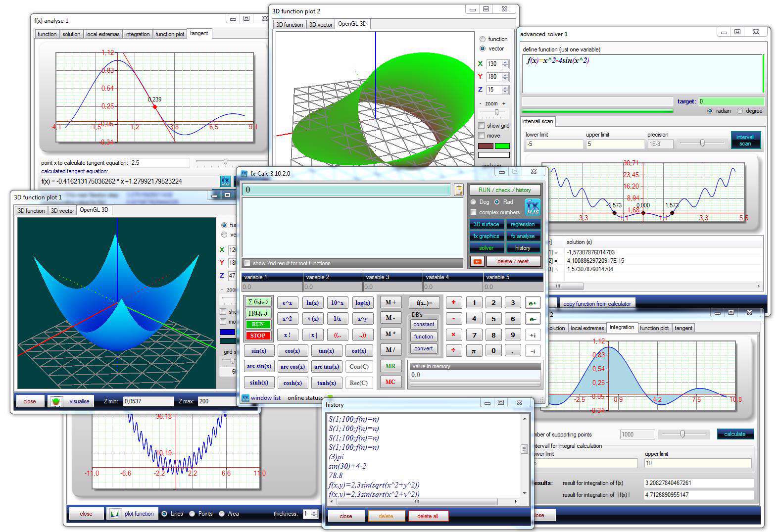Click the green RUN key in fx-Calc

(x=257, y=324)
